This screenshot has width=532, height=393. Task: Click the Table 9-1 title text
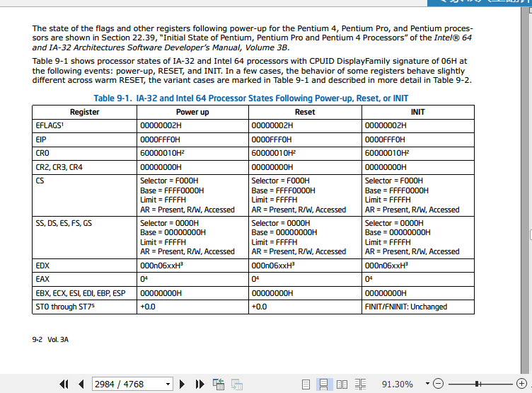pos(250,98)
